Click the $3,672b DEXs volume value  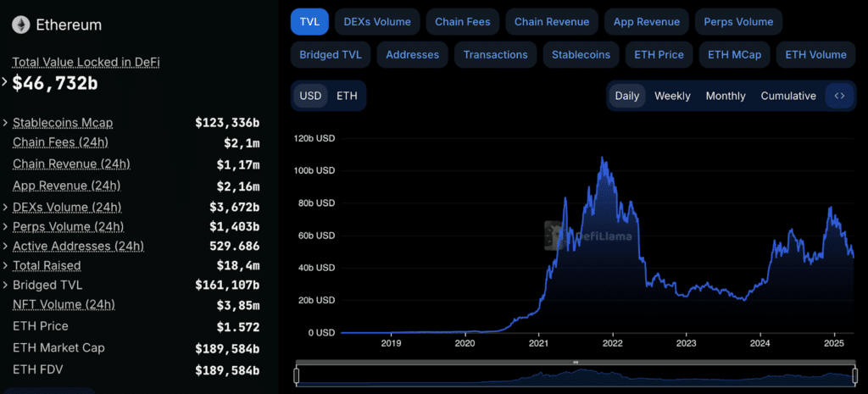[235, 208]
